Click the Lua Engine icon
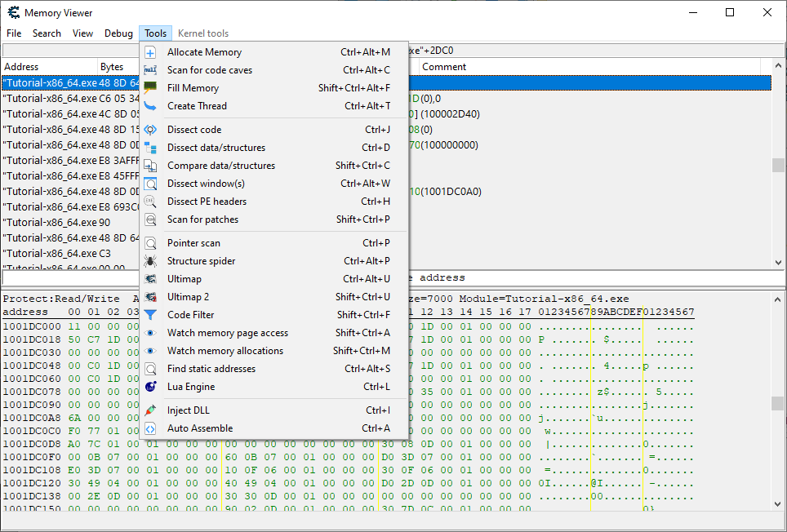 tap(150, 387)
